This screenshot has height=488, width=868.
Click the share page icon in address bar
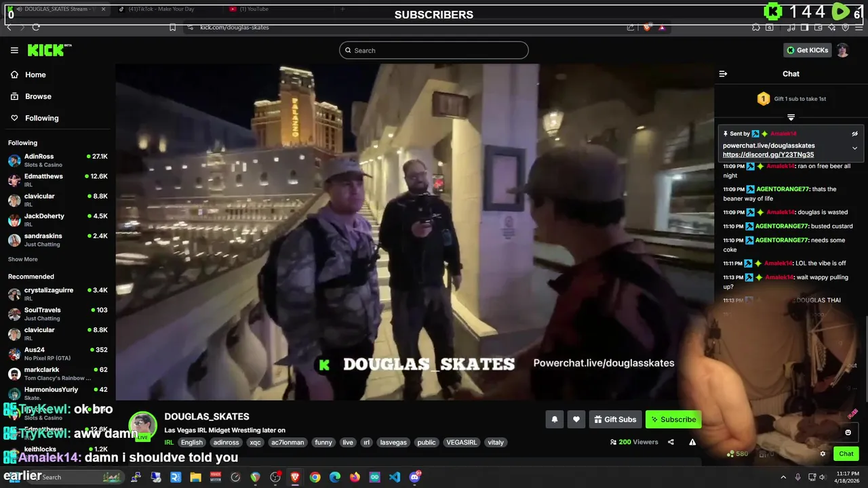[x=631, y=27]
